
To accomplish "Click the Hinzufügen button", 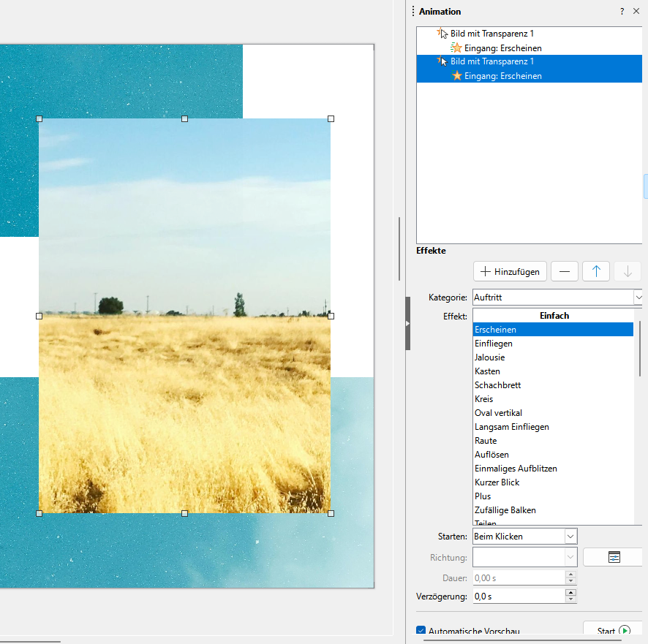I will [511, 271].
